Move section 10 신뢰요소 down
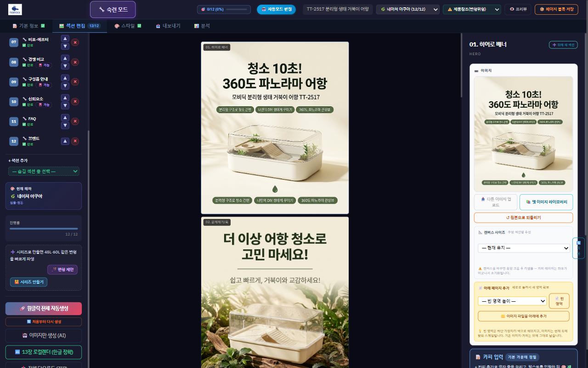The width and height of the screenshot is (588, 368). click(65, 105)
